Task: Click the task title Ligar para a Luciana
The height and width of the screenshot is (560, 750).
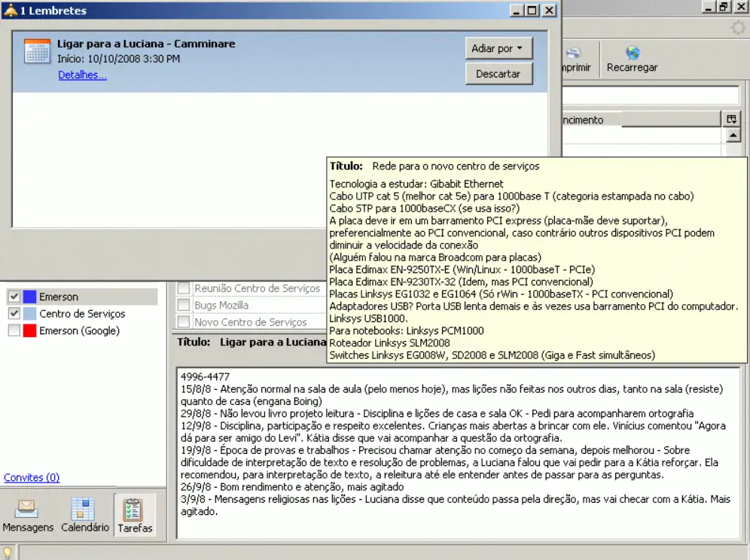Action: [x=273, y=342]
